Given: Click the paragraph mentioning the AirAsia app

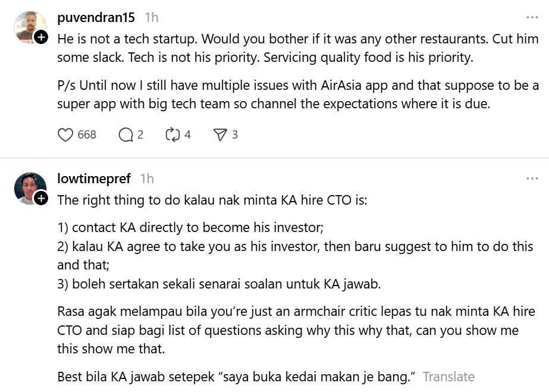Looking at the screenshot, I should tap(297, 94).
